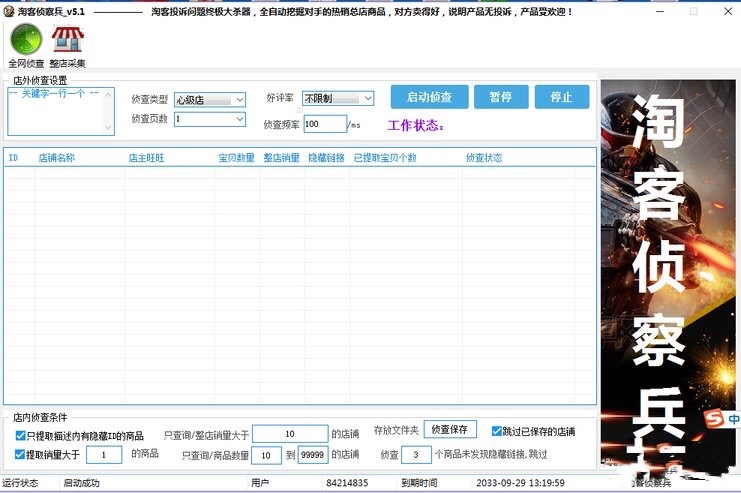The height and width of the screenshot is (493, 741).
Task: Click the 宝贝数量 column header
Action: pyautogui.click(x=236, y=158)
